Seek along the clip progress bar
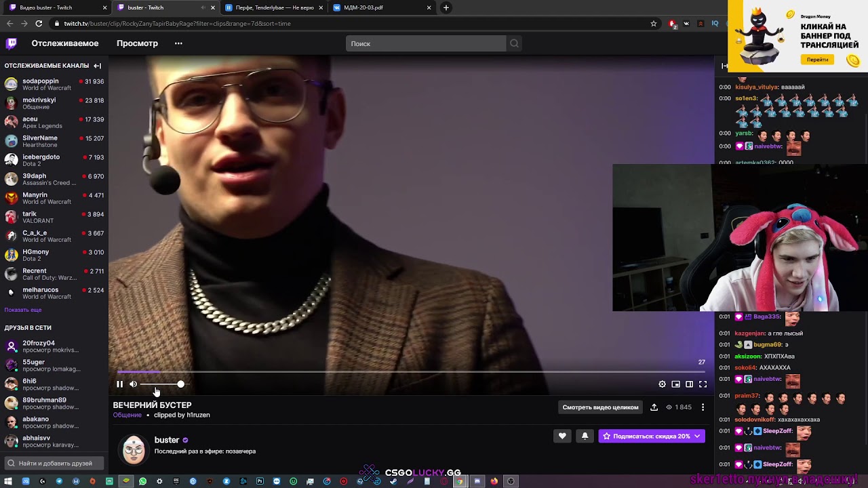Image resolution: width=868 pixels, height=488 pixels. click(x=411, y=372)
